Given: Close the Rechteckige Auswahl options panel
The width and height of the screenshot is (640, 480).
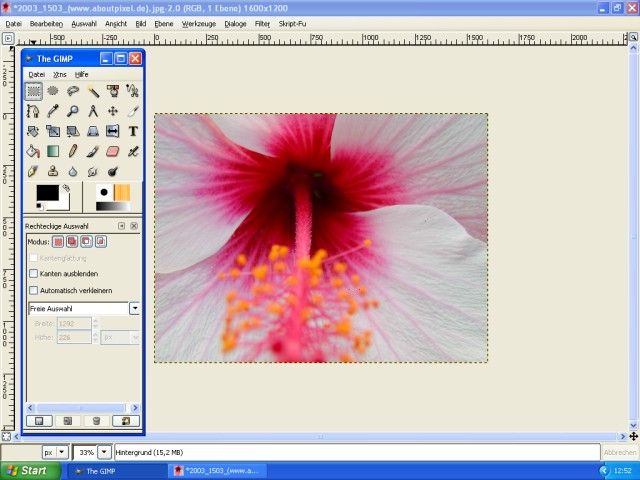Looking at the screenshot, I should [134, 226].
